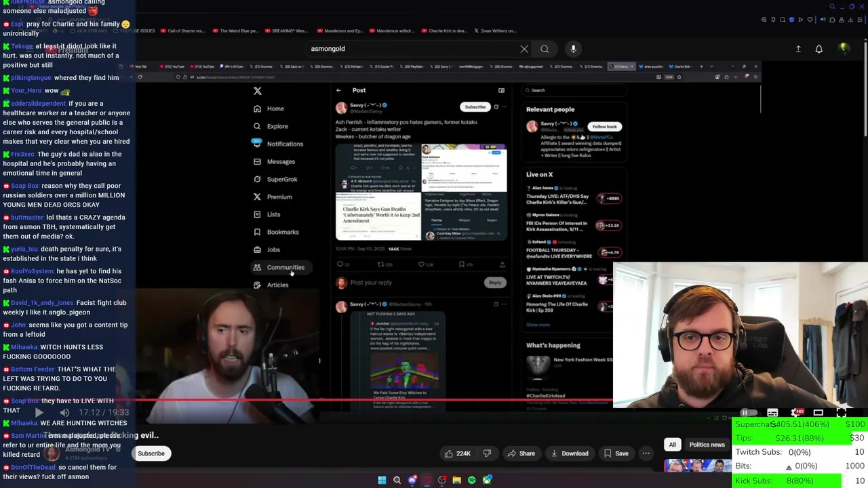
Task: Open The Weird Blue pe... bookmark
Action: pyautogui.click(x=235, y=30)
